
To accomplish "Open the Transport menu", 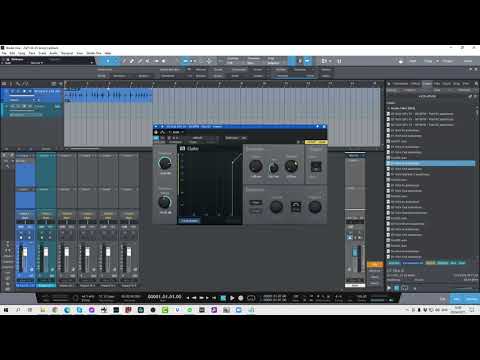I will click(67, 53).
